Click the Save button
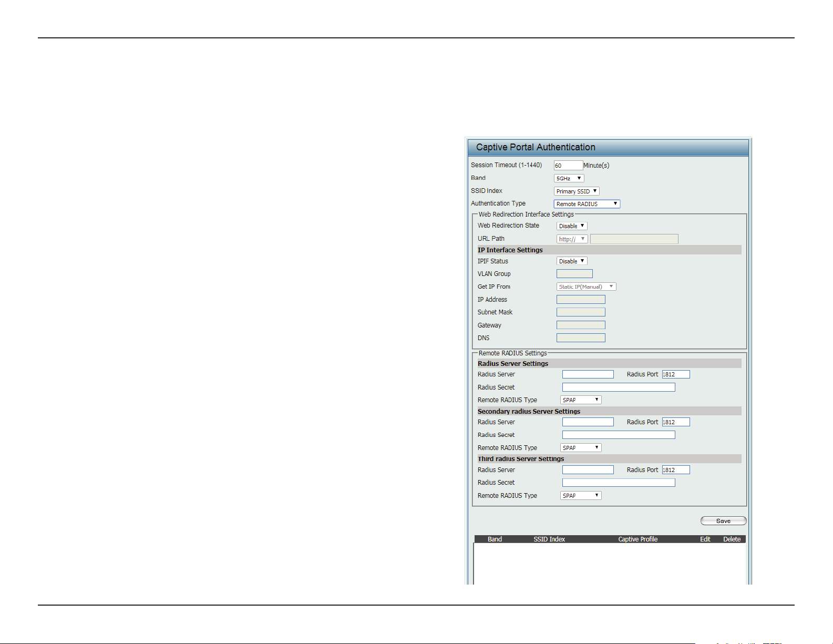The height and width of the screenshot is (644, 833). coord(723,521)
